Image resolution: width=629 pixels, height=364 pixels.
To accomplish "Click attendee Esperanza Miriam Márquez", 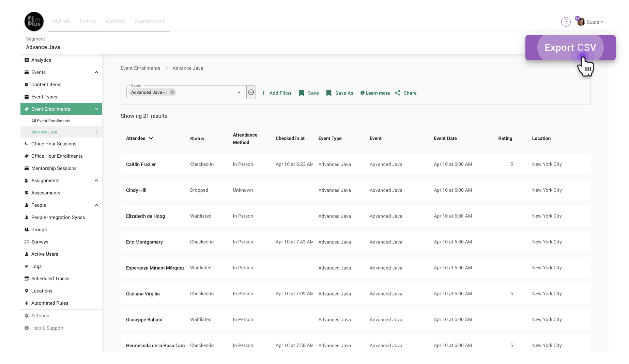I will (155, 268).
